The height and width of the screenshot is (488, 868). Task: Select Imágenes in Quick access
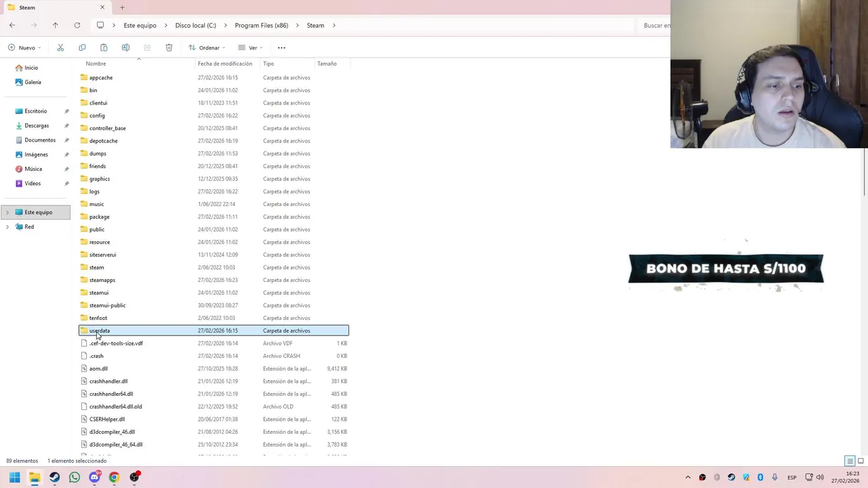tap(36, 155)
